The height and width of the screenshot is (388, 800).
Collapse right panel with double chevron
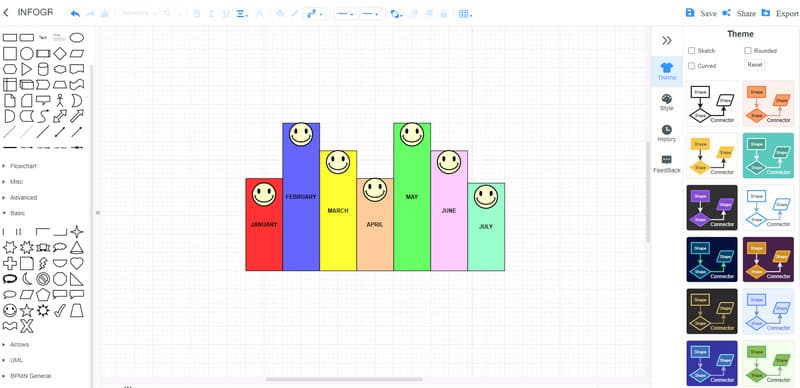(666, 41)
